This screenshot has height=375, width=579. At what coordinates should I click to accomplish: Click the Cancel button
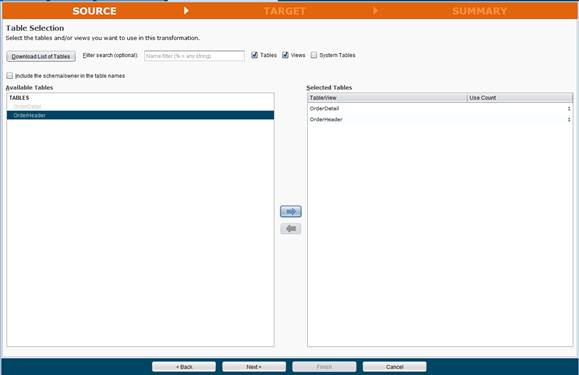[x=394, y=367]
